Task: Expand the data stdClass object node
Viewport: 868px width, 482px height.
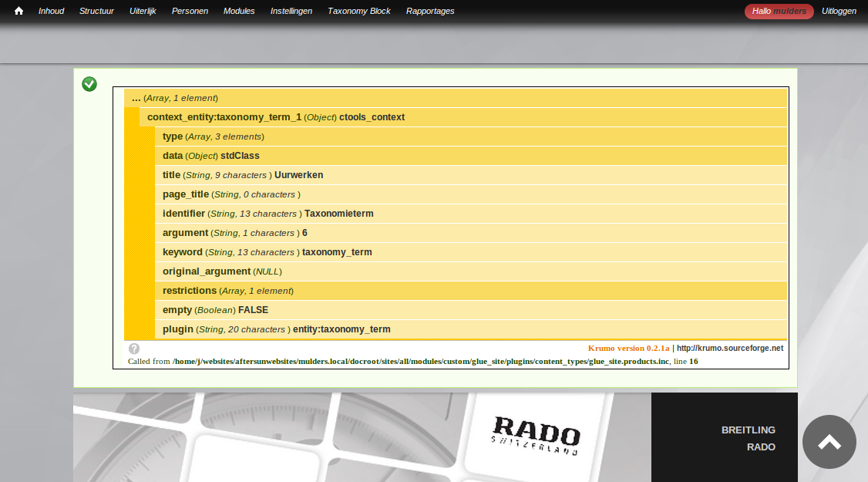Action: (471, 156)
